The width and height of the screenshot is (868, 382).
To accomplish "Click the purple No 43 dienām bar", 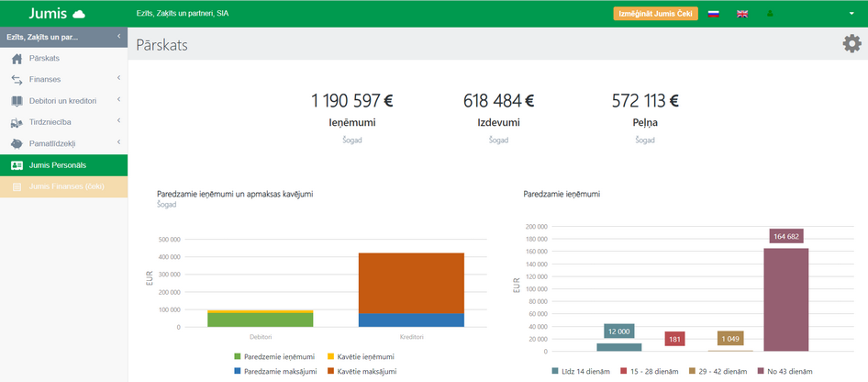I will click(786, 299).
